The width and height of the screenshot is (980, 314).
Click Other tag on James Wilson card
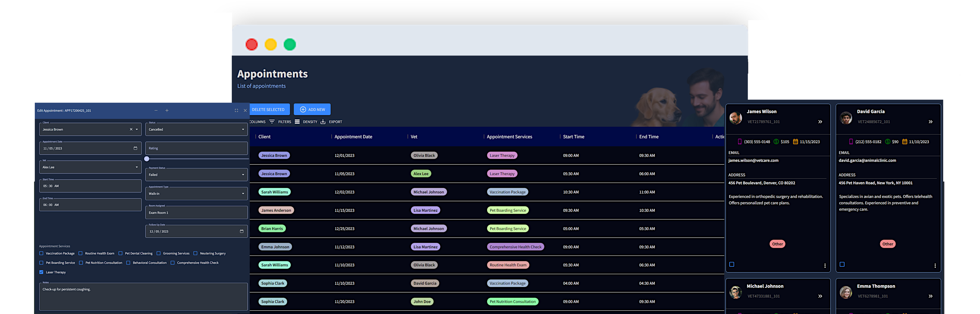pos(777,244)
